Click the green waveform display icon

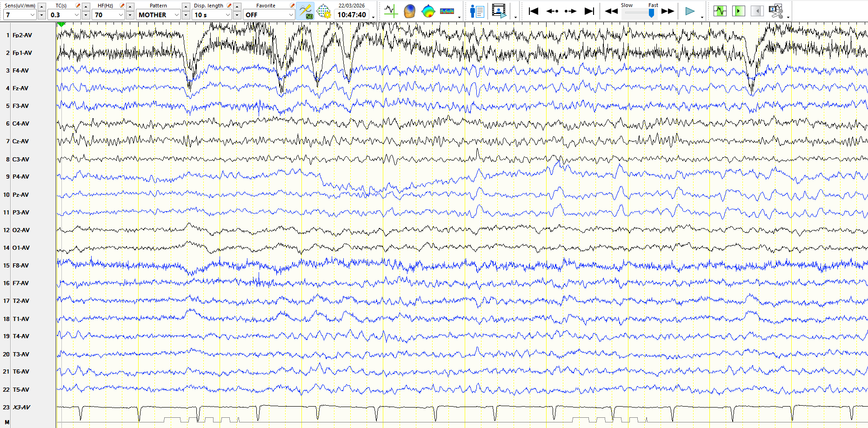pos(720,11)
